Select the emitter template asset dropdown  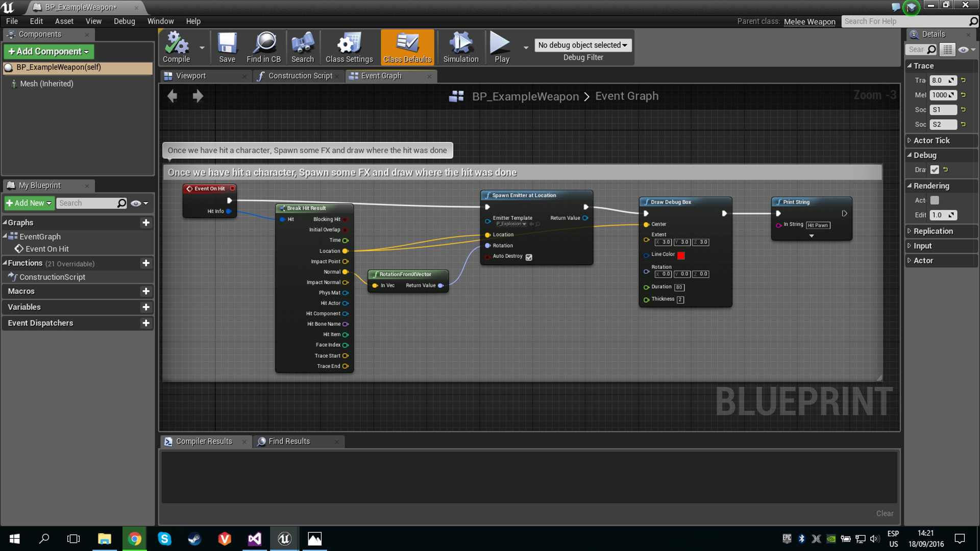(x=510, y=224)
